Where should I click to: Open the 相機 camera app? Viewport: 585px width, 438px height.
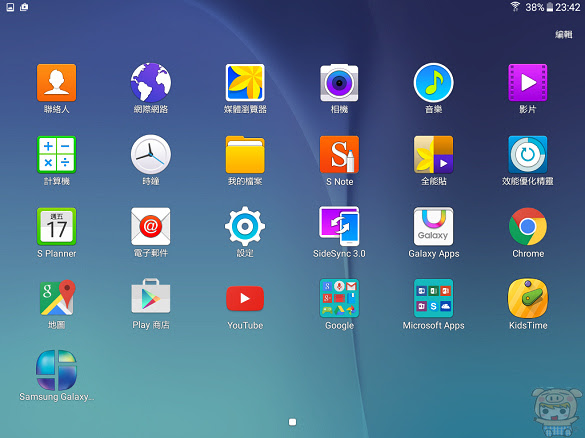coord(339,82)
